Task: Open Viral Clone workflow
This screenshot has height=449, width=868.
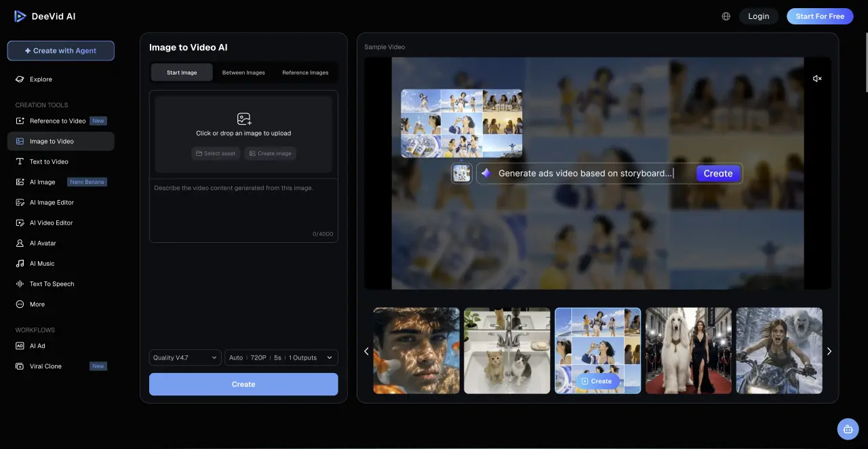Action: click(x=61, y=366)
